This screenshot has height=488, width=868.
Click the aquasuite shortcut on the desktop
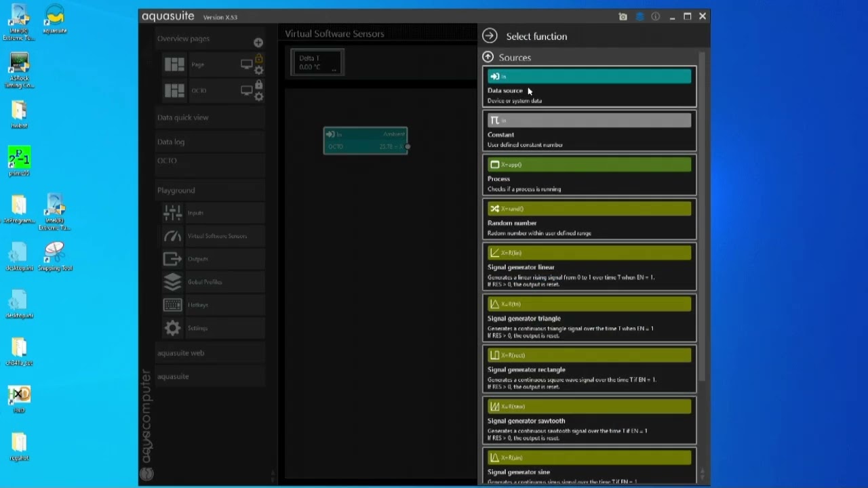coord(54,20)
